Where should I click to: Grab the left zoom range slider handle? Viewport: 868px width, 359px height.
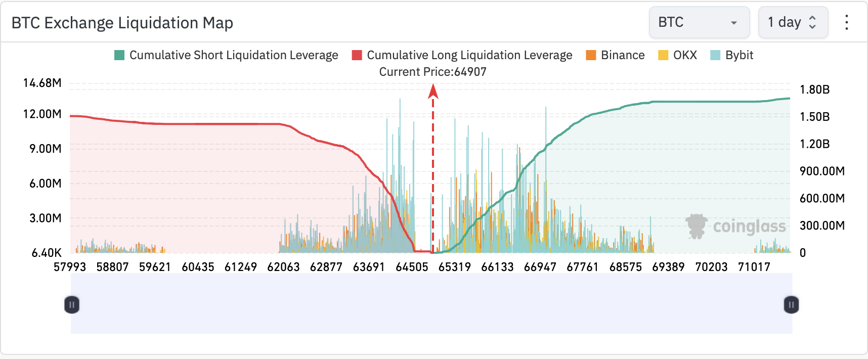(72, 305)
